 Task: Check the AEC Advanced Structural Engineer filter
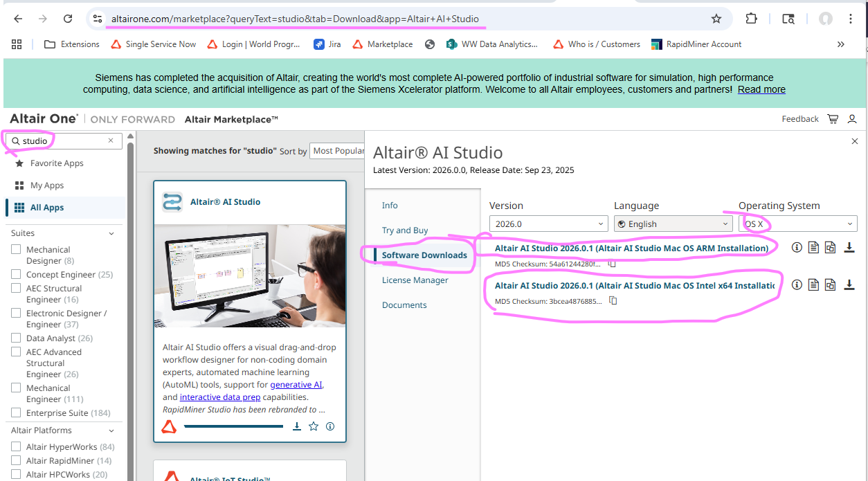tap(16, 352)
